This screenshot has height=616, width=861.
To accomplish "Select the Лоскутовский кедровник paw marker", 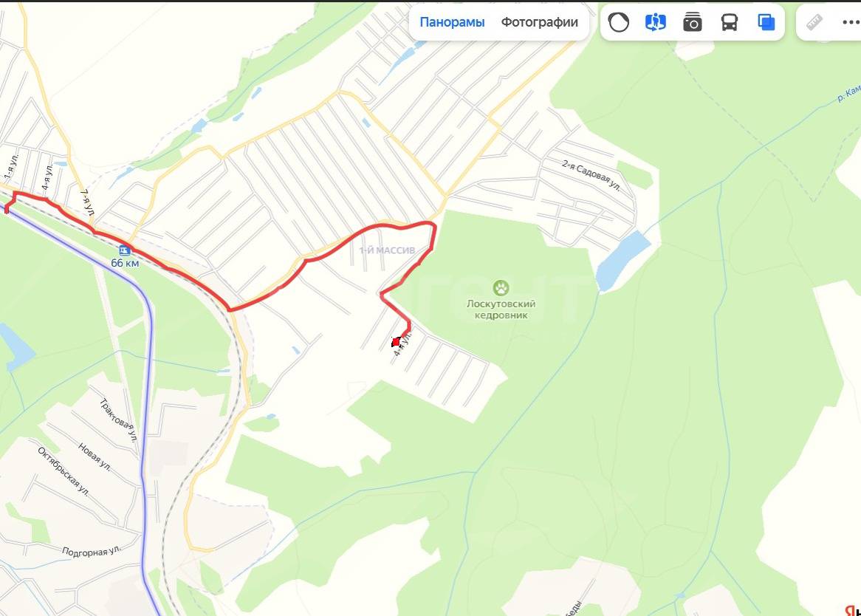I will tap(501, 287).
